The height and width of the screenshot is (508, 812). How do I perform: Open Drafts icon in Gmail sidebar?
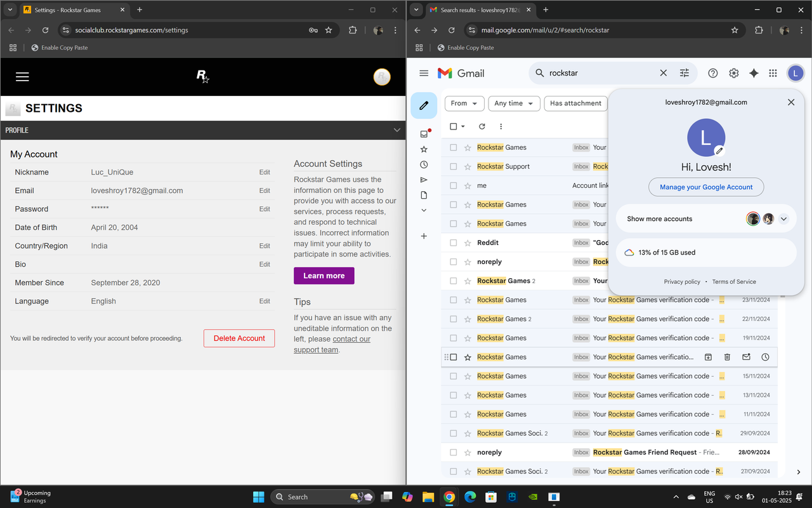point(424,195)
